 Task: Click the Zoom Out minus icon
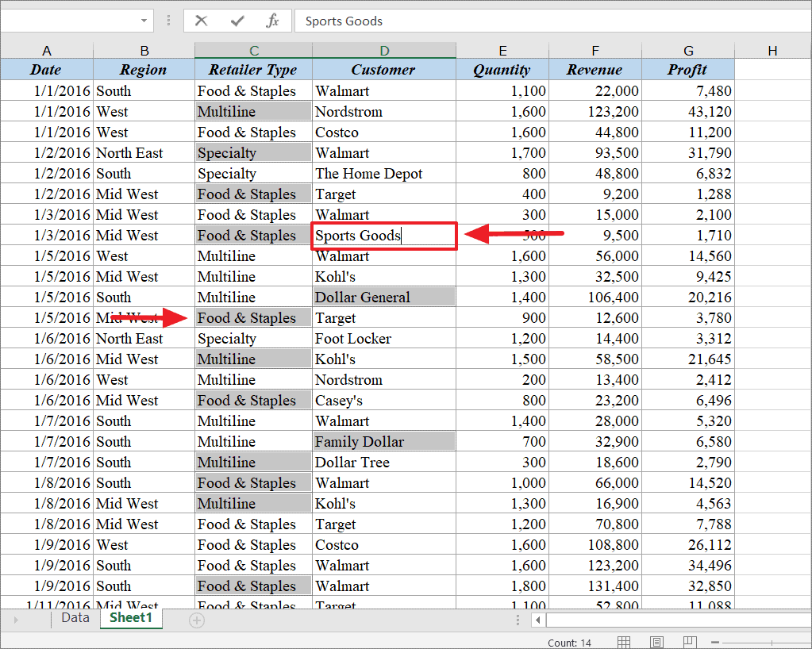coord(715,641)
